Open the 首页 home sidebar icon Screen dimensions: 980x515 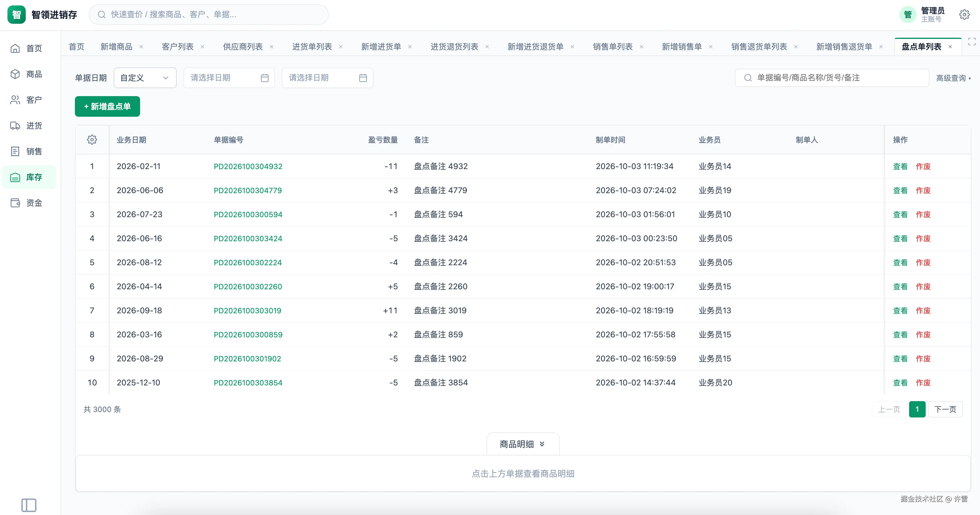(x=15, y=48)
